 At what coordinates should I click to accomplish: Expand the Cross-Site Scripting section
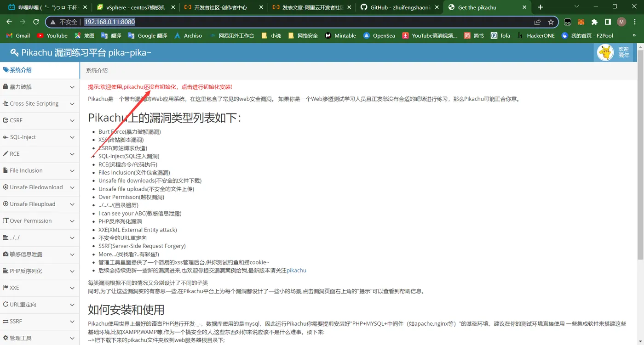coord(40,103)
